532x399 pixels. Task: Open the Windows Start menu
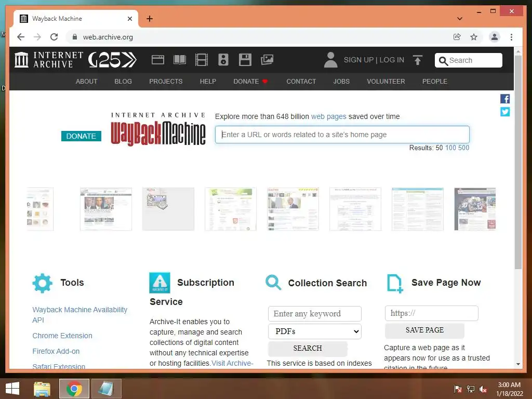coord(12,389)
